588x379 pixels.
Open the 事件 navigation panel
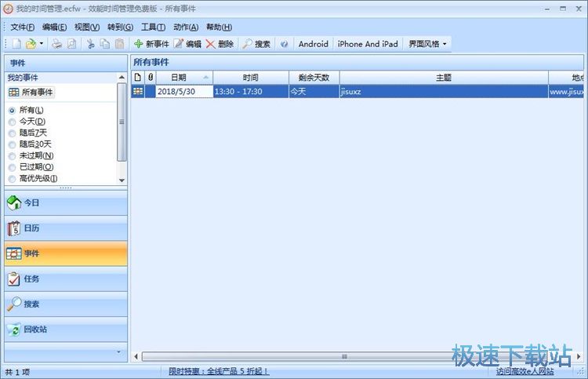pos(66,253)
